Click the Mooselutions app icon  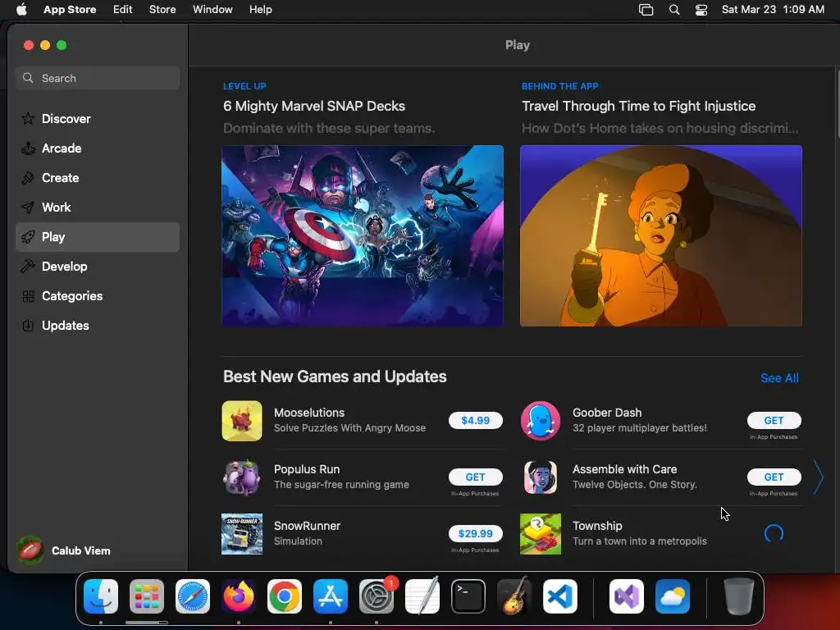pyautogui.click(x=242, y=421)
